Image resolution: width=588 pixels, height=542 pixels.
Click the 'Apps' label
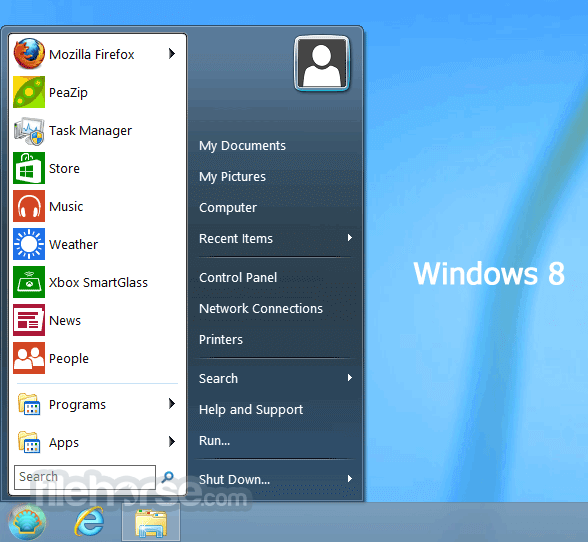click(64, 443)
